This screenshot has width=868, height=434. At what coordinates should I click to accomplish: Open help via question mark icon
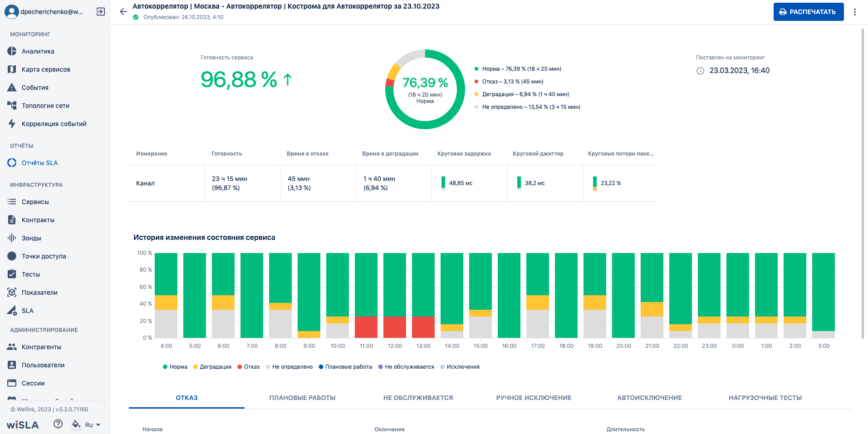click(x=58, y=424)
